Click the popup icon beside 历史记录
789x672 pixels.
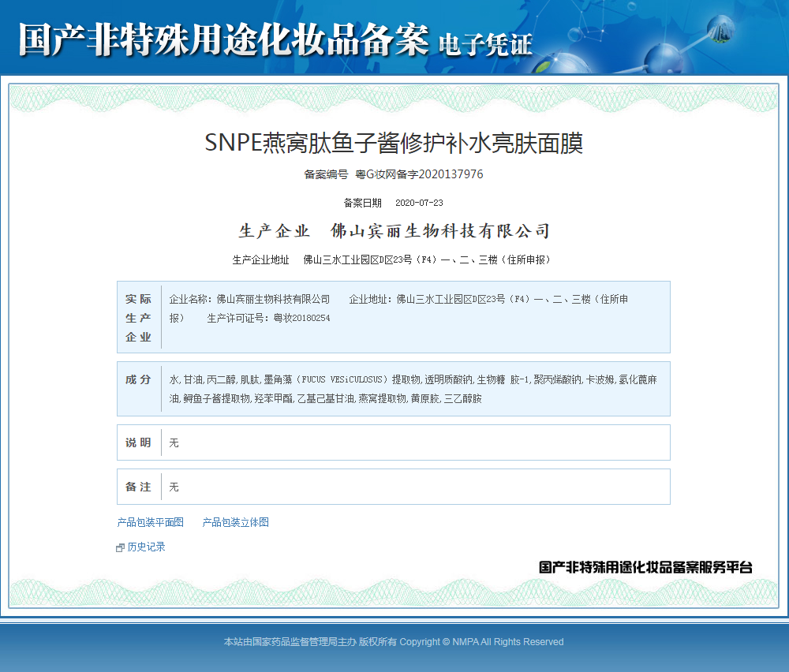[120, 547]
